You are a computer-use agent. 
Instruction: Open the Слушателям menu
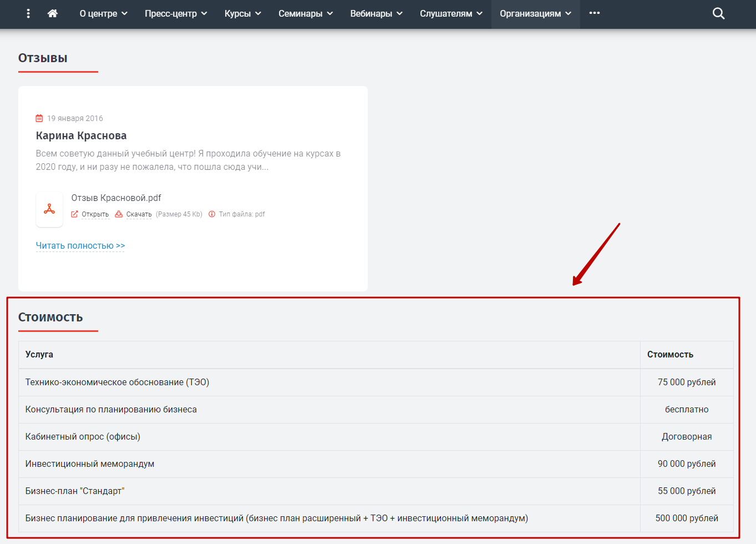[x=451, y=13]
